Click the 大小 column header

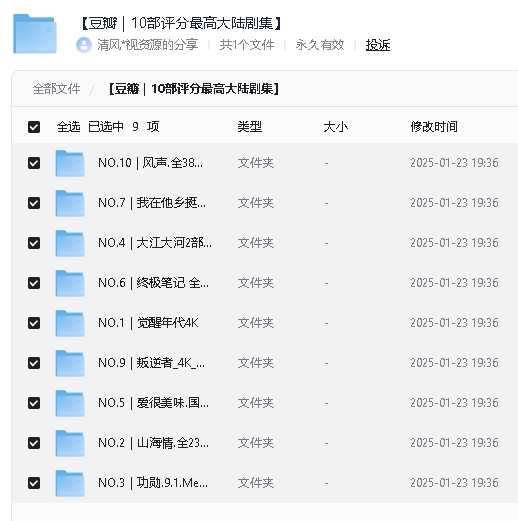335,127
